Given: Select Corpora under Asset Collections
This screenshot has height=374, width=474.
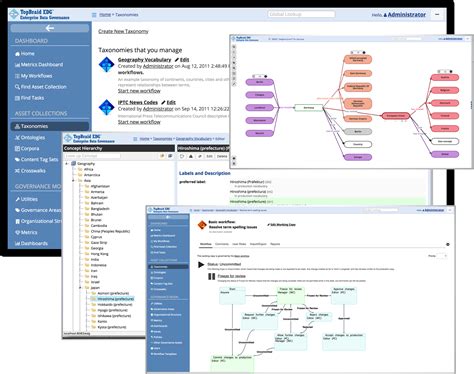Looking at the screenshot, I should tap(27, 148).
